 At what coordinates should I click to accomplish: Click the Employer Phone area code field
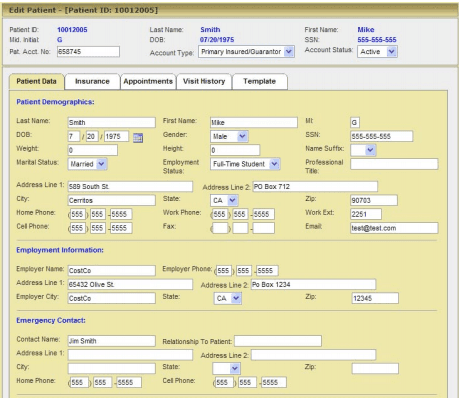224,270
